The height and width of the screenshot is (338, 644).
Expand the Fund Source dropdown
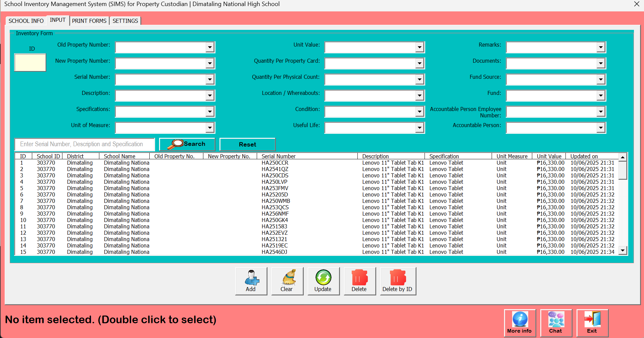[x=601, y=79]
